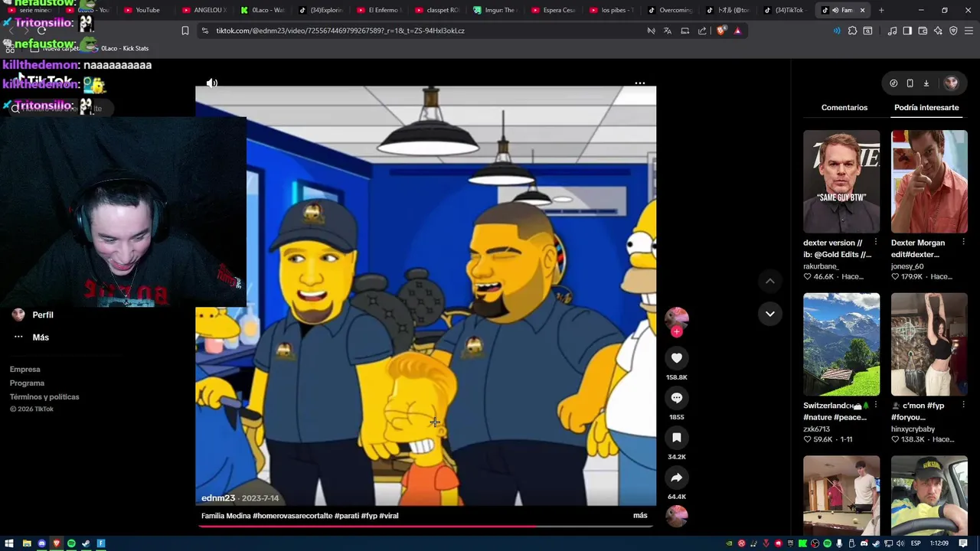Go to the previous video with up chevron
980x551 pixels.
770,282
